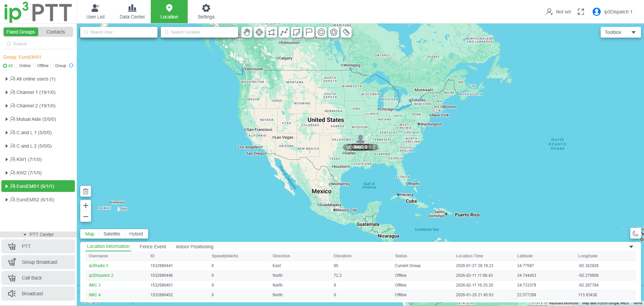Click the ip3 PTT logo
This screenshot has height=306, width=644.
(x=38, y=12)
